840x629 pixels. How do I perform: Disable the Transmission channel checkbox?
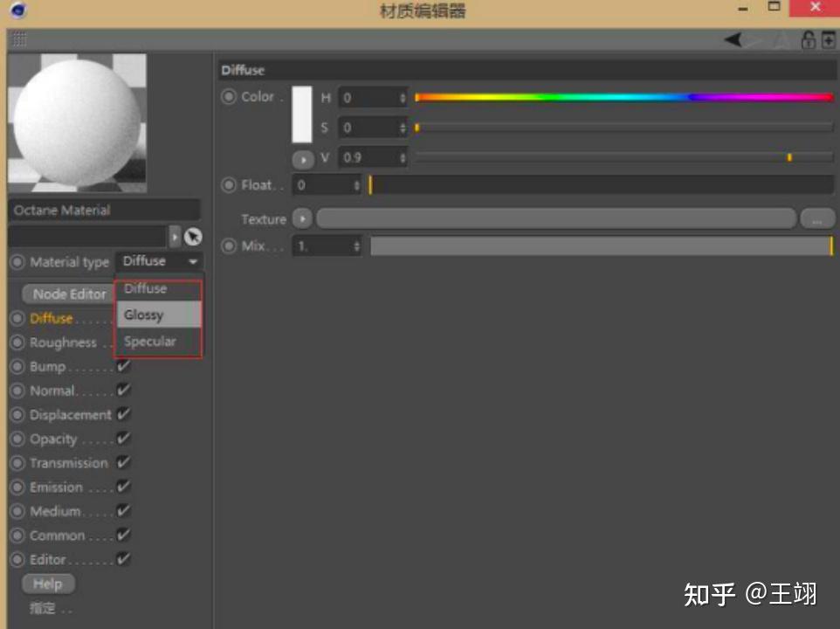point(122,462)
